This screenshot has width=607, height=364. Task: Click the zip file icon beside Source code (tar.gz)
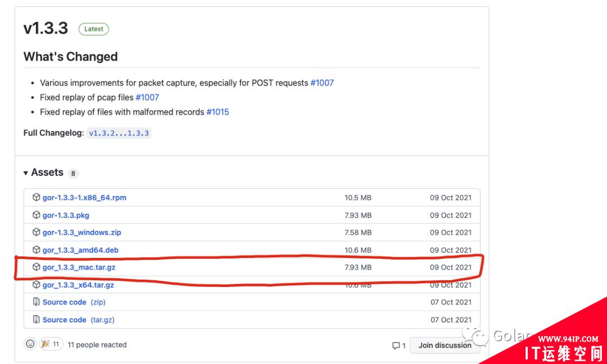coord(37,320)
